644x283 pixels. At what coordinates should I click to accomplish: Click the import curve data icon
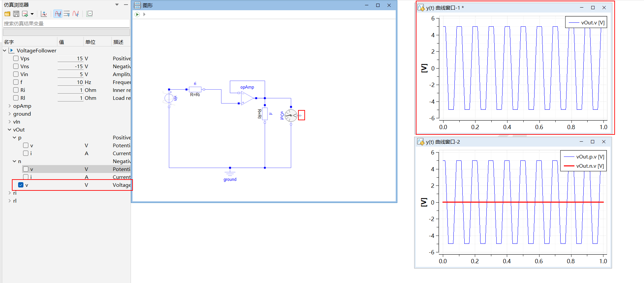44,14
